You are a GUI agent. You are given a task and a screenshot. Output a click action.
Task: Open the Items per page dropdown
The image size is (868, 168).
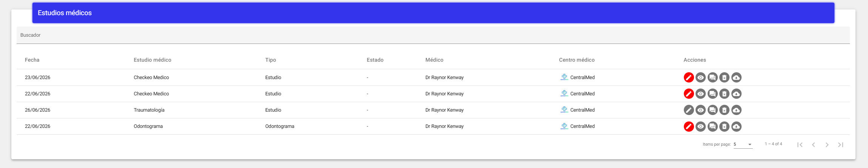click(743, 145)
